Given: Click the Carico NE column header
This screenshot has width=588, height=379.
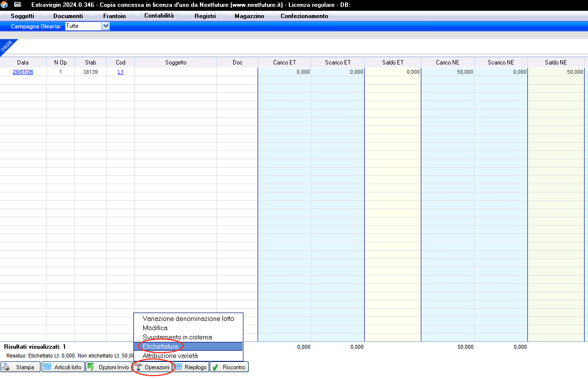Looking at the screenshot, I should coord(448,63).
